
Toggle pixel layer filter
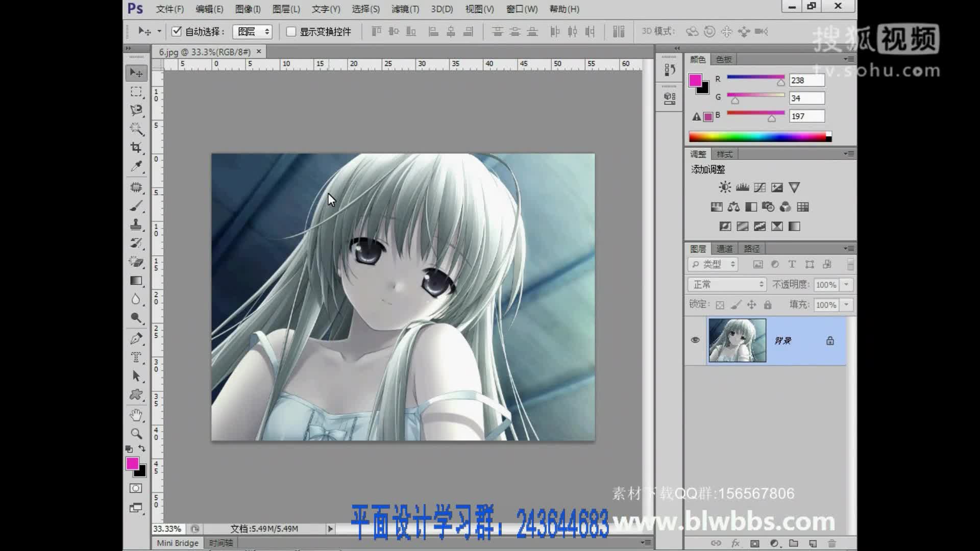point(758,264)
